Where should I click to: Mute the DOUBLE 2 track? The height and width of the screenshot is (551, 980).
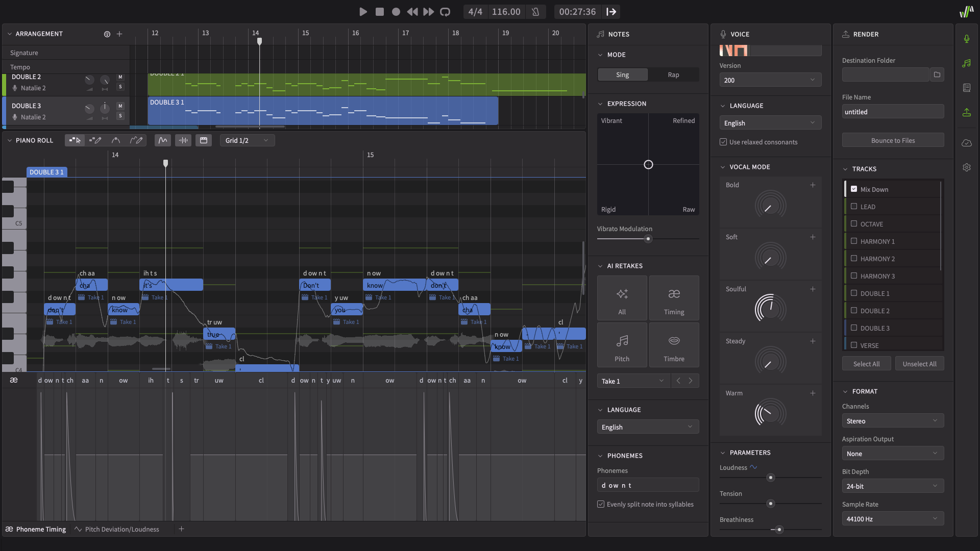pos(120,77)
